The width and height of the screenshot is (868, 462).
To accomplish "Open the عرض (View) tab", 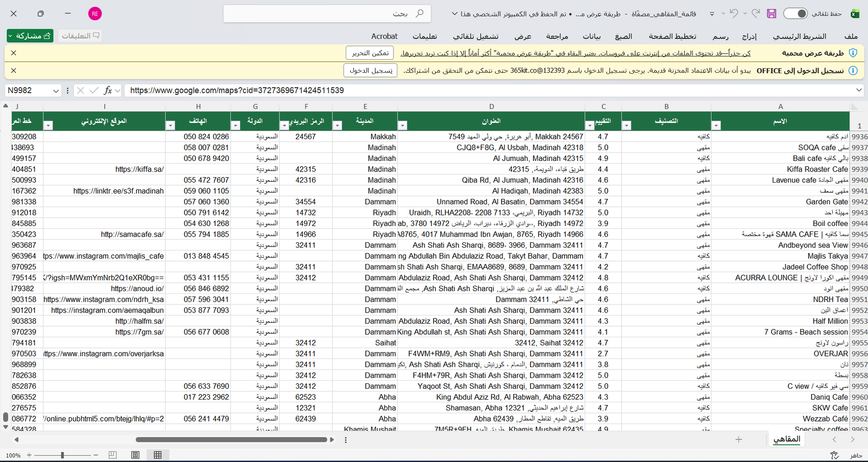I will click(x=523, y=36).
